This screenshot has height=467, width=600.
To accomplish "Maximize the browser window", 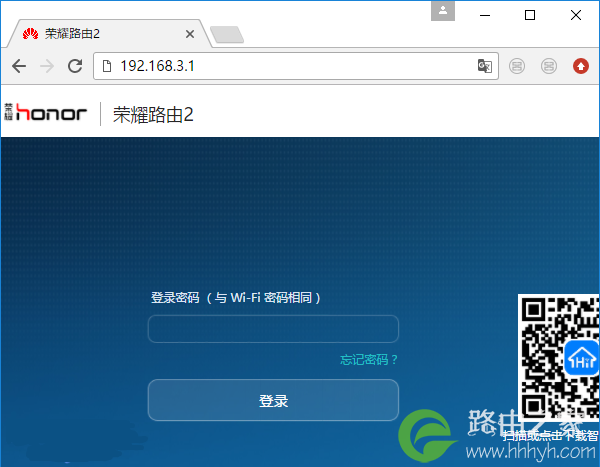I will [530, 15].
